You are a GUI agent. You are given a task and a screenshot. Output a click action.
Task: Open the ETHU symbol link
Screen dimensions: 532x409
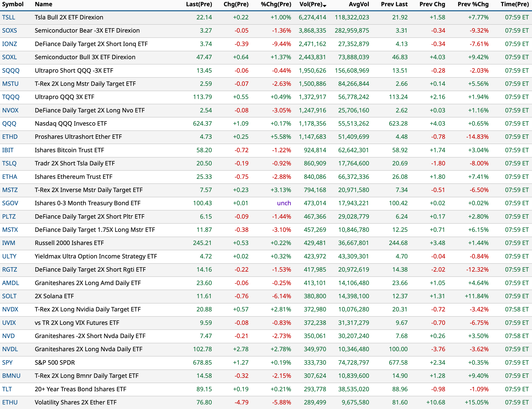pyautogui.click(x=10, y=403)
